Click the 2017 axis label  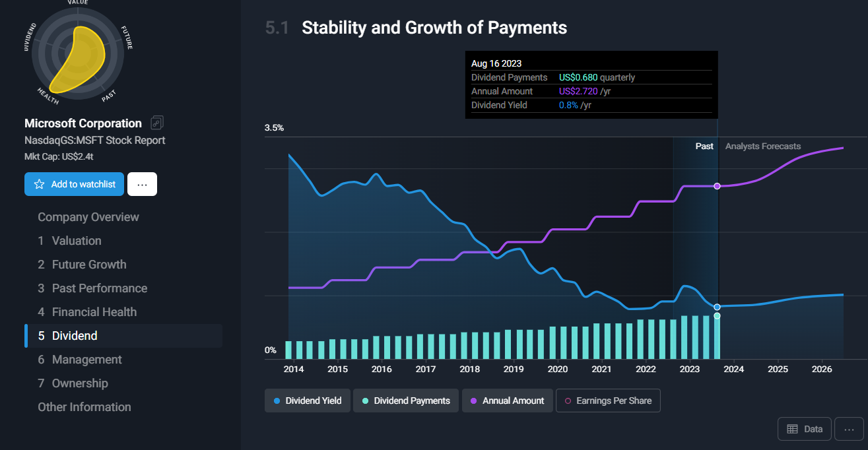[x=426, y=369]
